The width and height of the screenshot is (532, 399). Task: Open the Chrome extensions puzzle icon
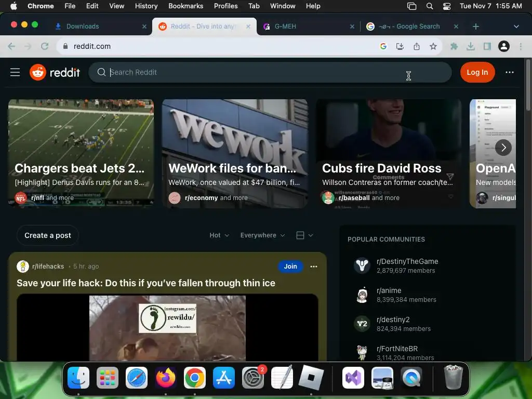point(454,46)
